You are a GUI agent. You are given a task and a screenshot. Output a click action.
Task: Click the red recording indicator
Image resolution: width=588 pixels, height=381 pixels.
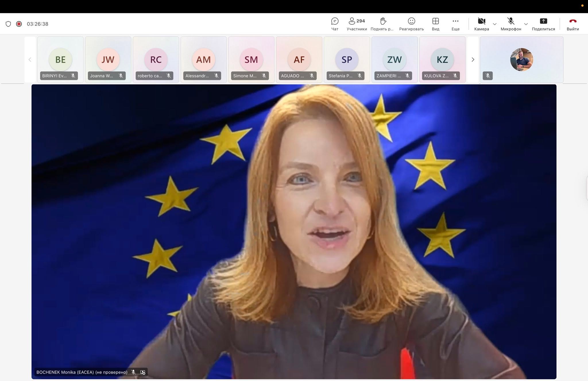click(19, 24)
